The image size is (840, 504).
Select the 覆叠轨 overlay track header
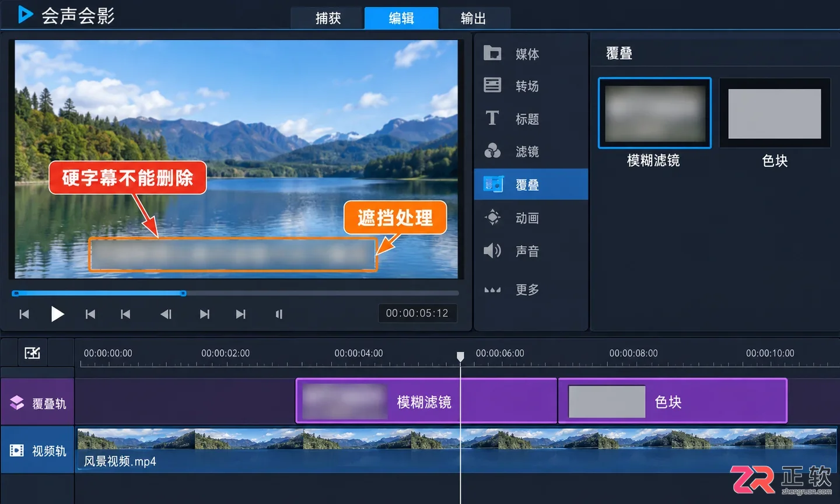point(38,402)
